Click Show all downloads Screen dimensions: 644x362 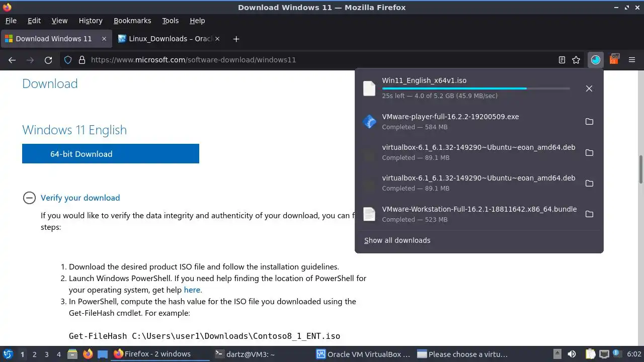(x=397, y=240)
